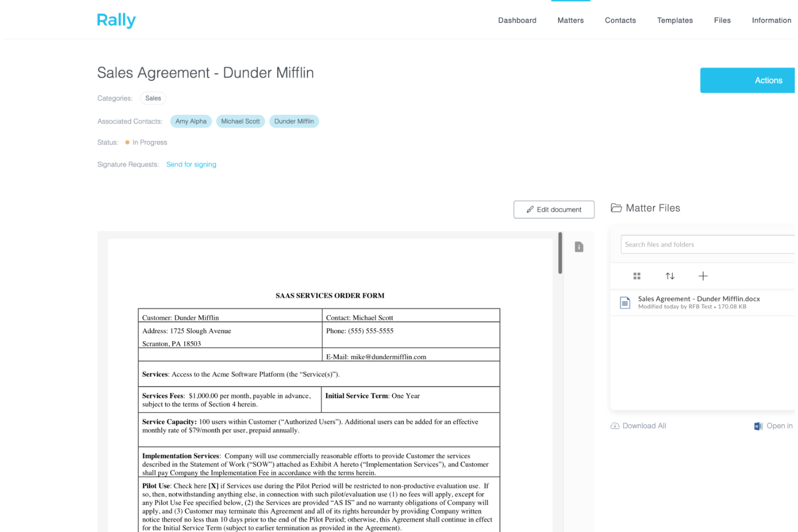Click the SAAS SERVICES ORDER FORM heading
This screenshot has width=798, height=532.
330,295
